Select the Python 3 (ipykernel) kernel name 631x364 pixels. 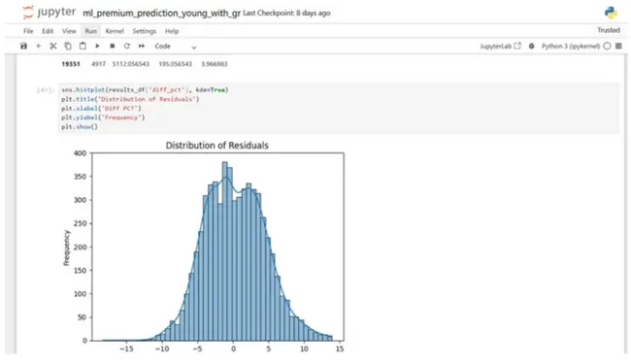click(571, 47)
